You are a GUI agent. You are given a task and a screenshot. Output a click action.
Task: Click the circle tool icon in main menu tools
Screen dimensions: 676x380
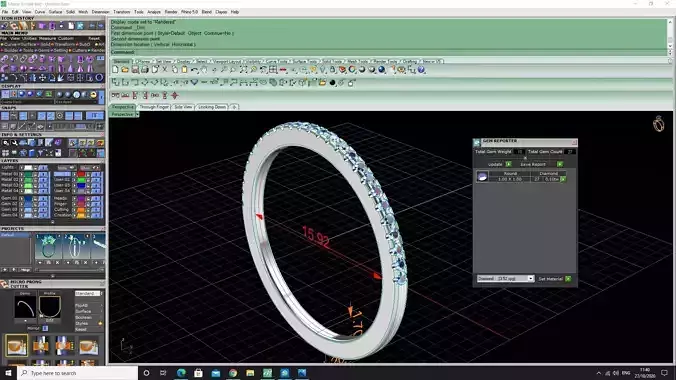(x=99, y=78)
